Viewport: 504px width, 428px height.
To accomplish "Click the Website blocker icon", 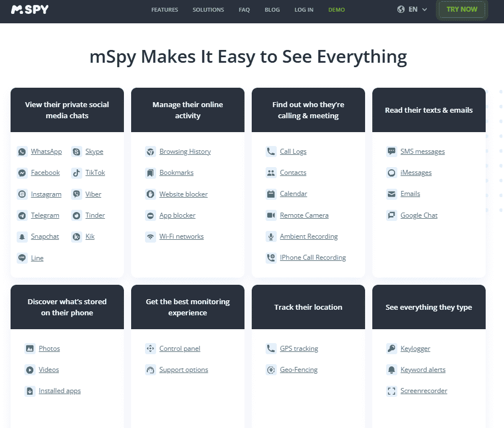I will [151, 194].
